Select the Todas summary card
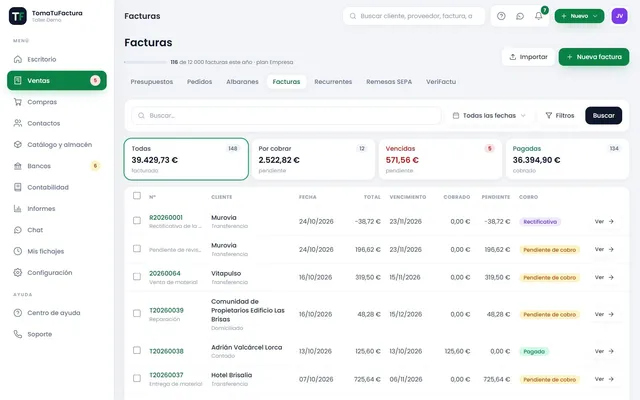640x400 pixels. tap(186, 159)
